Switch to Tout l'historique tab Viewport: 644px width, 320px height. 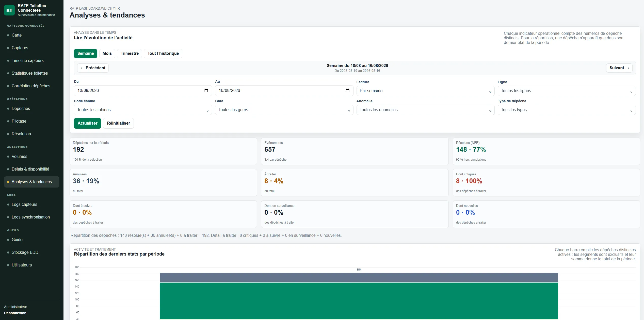(x=163, y=54)
